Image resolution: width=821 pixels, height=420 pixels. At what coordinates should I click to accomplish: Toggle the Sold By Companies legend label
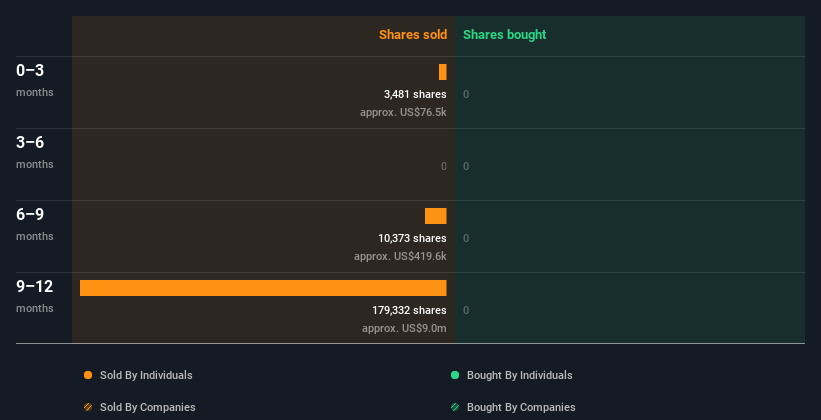point(147,407)
